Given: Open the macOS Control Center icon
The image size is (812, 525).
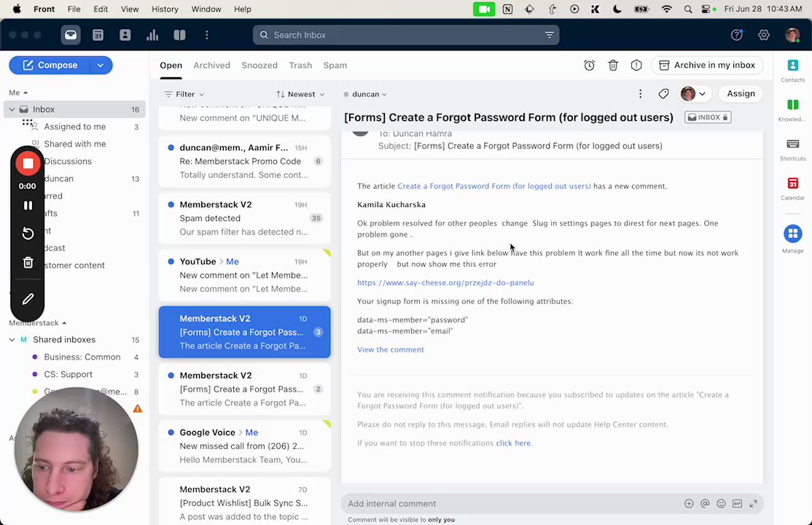Looking at the screenshot, I should 707,9.
